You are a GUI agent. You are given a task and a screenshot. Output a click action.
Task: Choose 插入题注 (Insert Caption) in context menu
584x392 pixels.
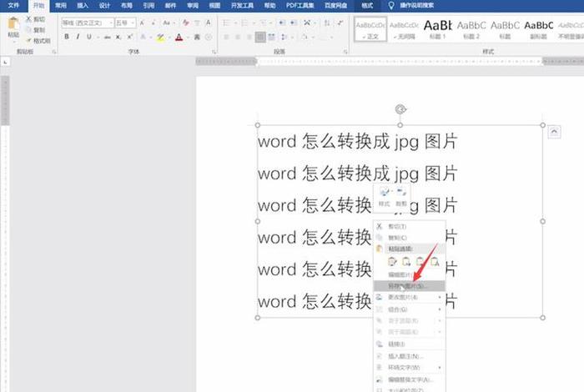click(410, 356)
